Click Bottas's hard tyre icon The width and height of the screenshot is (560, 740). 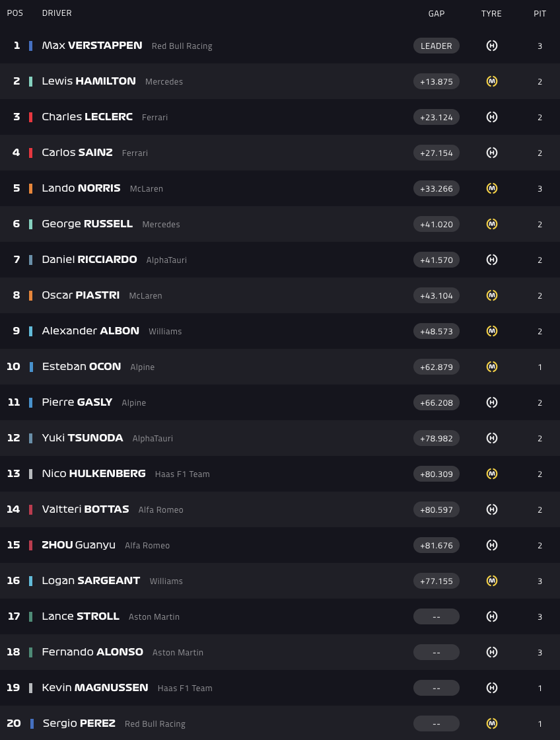point(491,509)
